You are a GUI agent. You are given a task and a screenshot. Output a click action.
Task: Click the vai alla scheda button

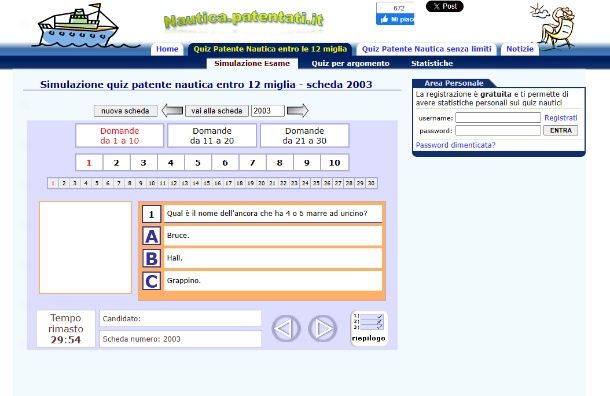pos(217,111)
